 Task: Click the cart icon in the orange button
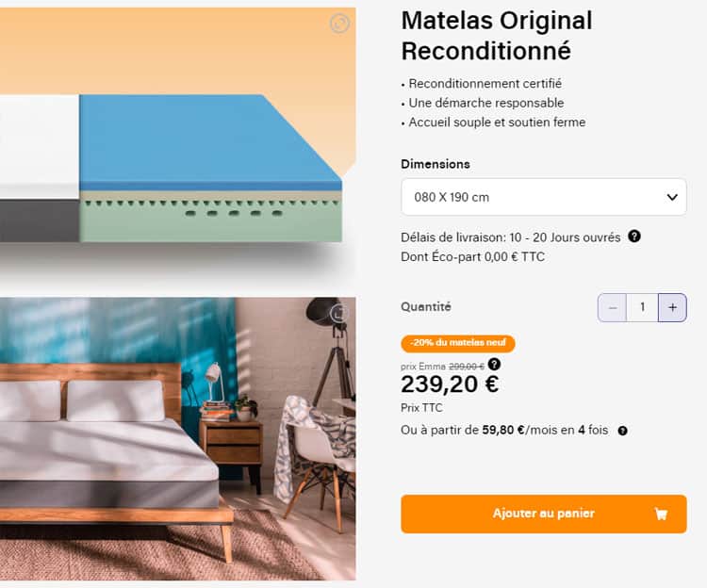661,514
